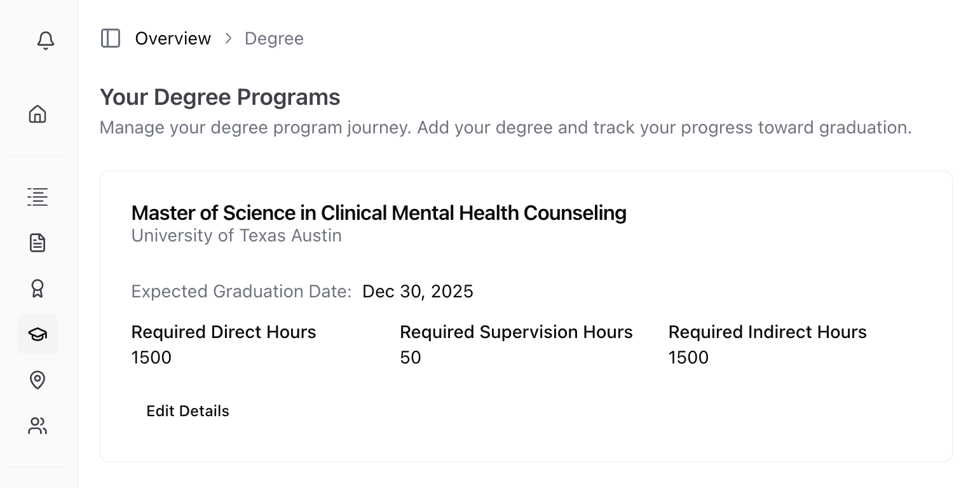980x488 pixels.
Task: Select the award ribbon sidebar icon
Action: 37,288
